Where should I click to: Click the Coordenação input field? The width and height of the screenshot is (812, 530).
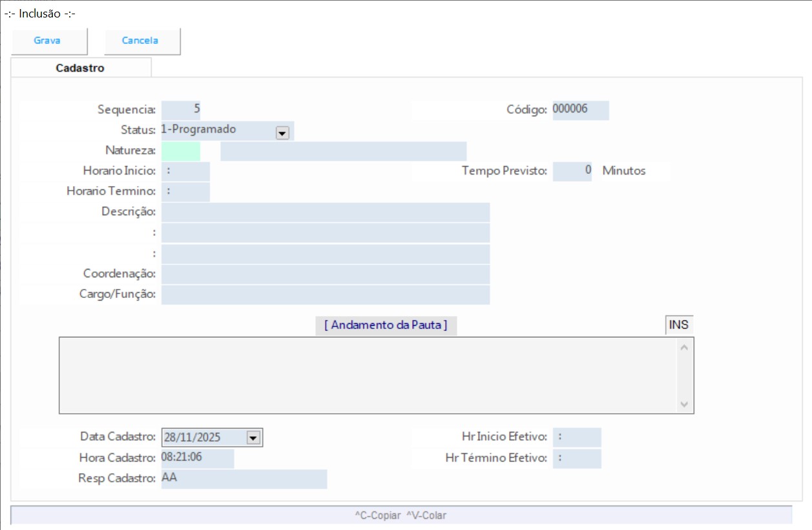326,274
